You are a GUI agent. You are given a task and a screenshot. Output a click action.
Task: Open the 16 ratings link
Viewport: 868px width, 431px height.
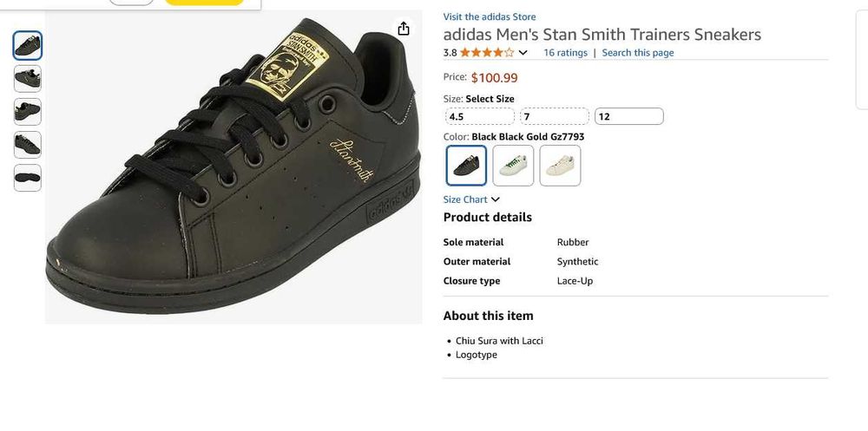click(565, 53)
